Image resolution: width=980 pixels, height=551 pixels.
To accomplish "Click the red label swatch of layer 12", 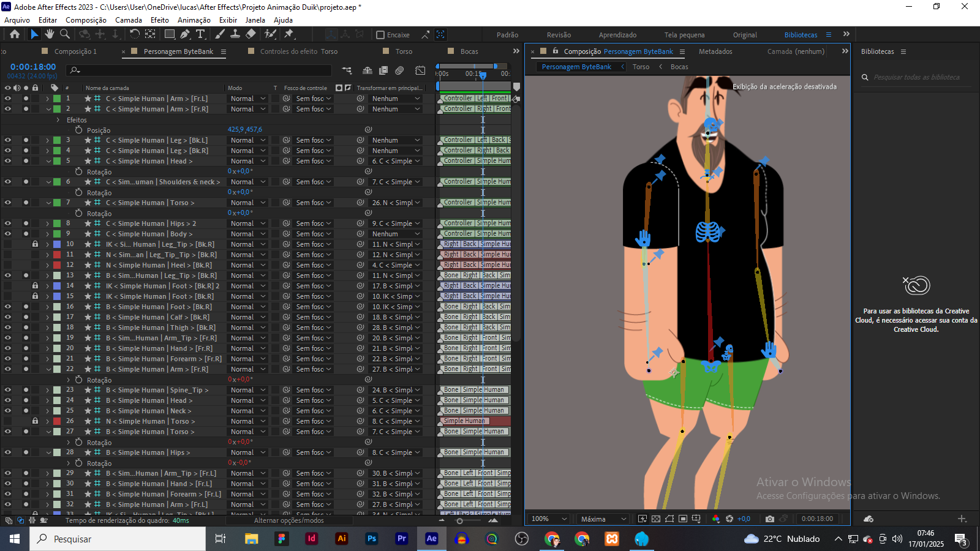I will coord(57,265).
